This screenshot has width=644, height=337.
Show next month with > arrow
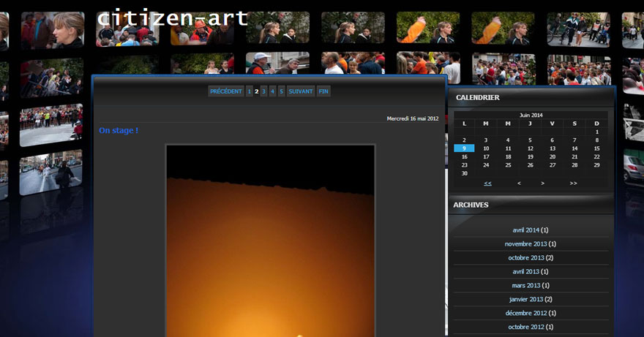point(542,183)
